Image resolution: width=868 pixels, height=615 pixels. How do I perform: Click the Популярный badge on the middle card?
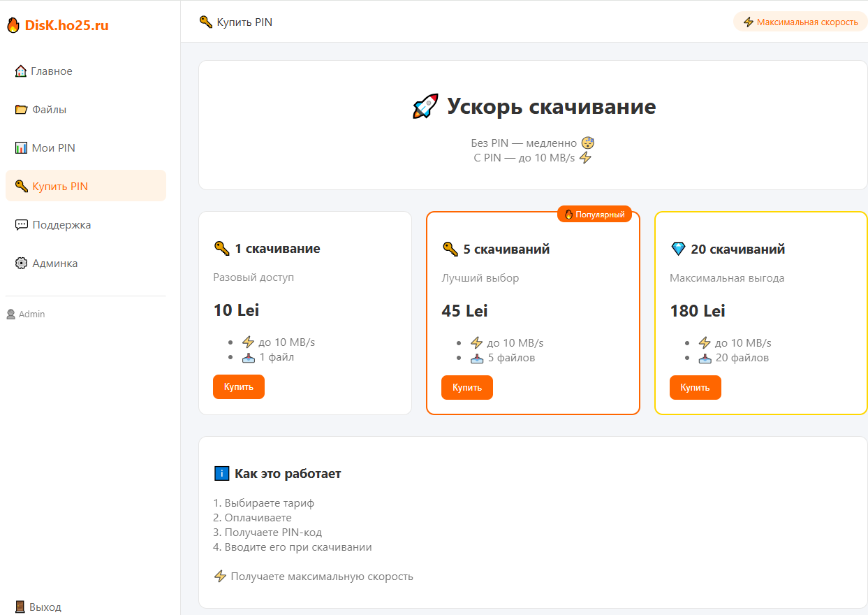coord(594,215)
